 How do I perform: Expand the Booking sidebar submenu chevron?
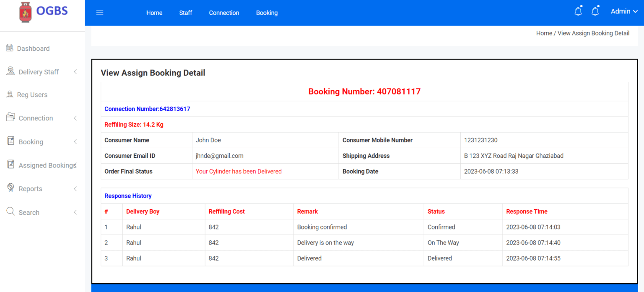point(75,142)
